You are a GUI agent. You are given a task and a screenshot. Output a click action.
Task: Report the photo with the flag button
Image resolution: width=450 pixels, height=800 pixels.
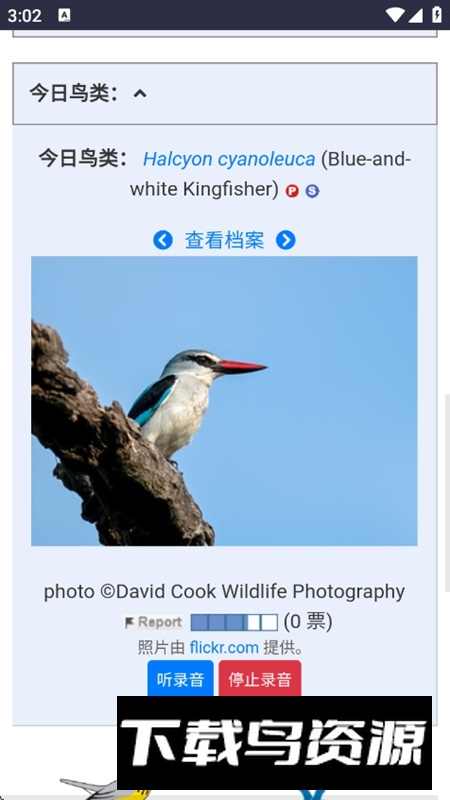click(x=154, y=622)
